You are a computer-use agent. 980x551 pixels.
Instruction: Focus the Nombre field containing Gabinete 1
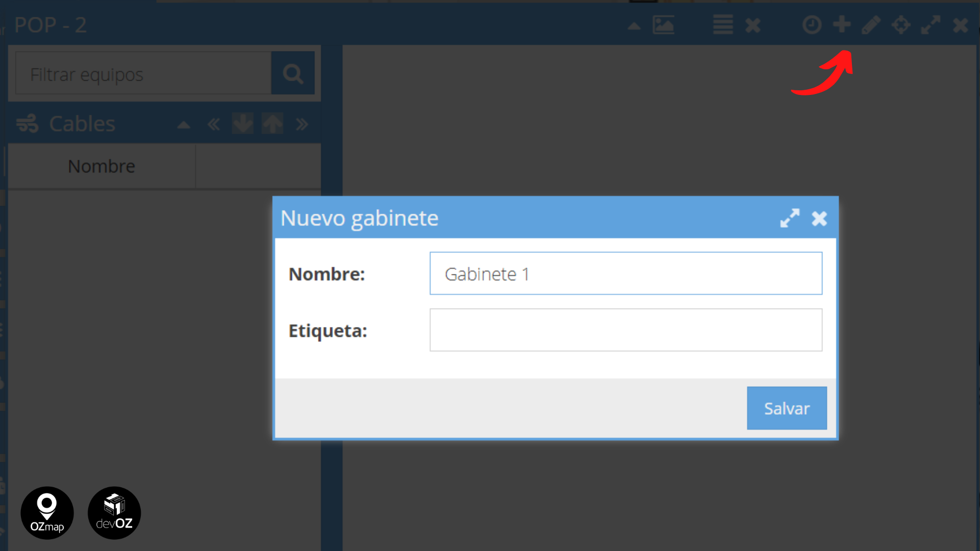coord(626,273)
